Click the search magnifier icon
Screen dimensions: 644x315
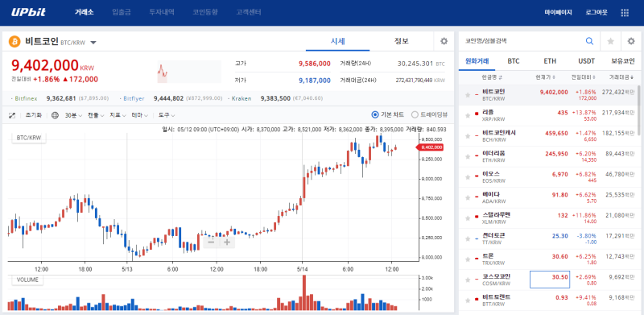pyautogui.click(x=589, y=41)
